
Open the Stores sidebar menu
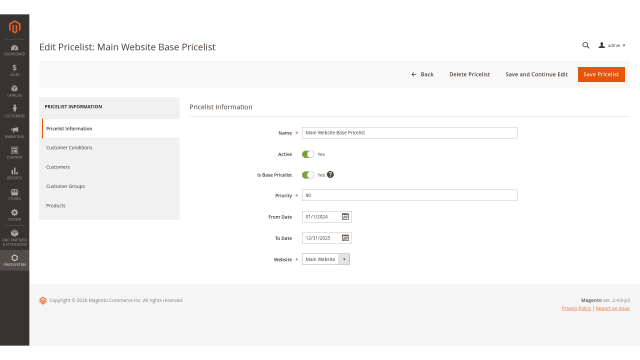pos(14,194)
